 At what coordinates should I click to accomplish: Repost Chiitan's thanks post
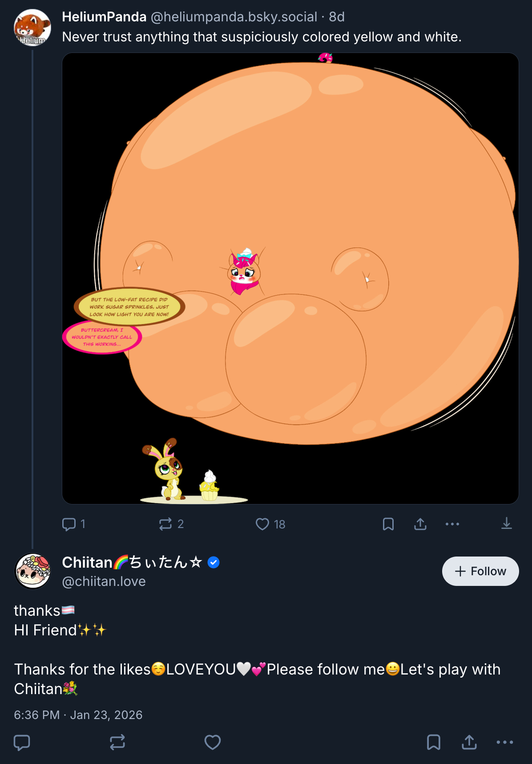coord(117,742)
